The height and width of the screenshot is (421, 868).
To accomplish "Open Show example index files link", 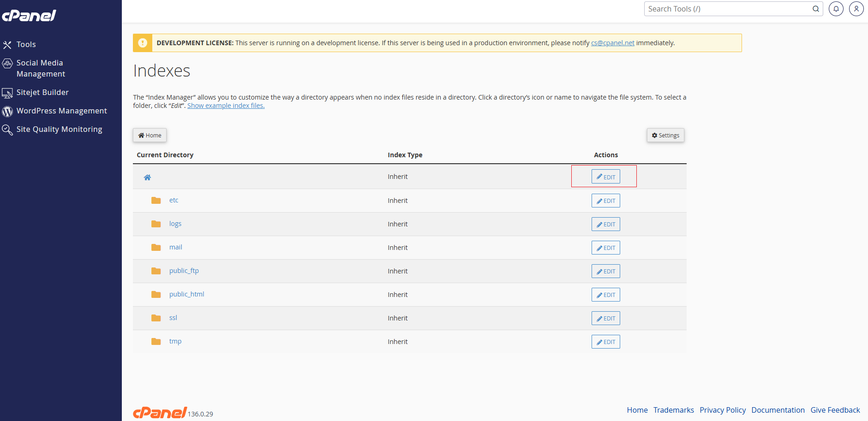I will tap(226, 106).
